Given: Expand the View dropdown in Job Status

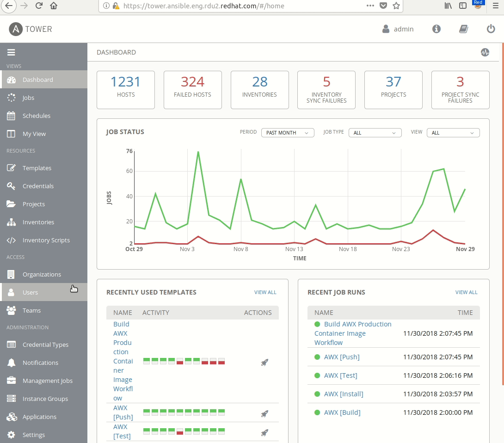Looking at the screenshot, I should tap(453, 133).
